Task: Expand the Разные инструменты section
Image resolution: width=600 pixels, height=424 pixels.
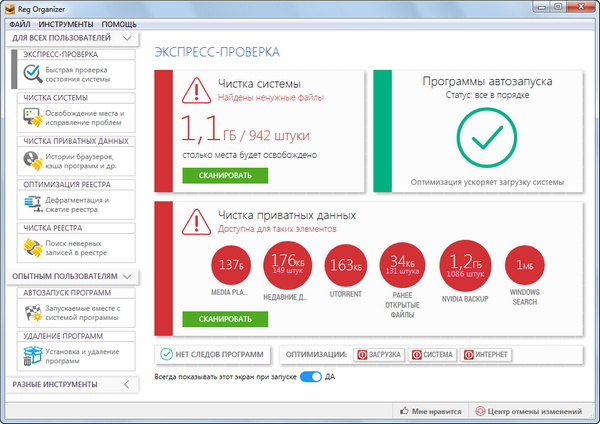Action: click(126, 384)
